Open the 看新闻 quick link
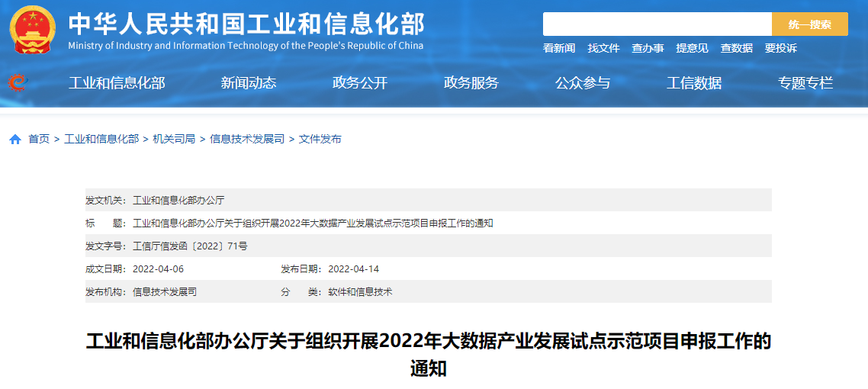868x389 pixels. [559, 48]
